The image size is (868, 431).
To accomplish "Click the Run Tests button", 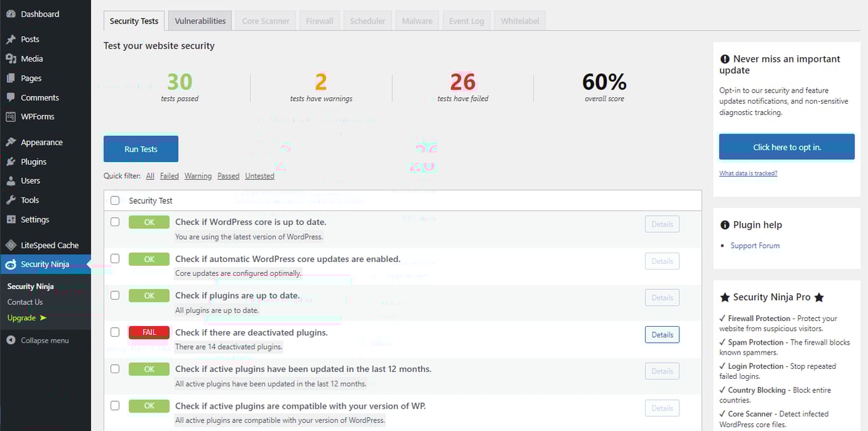I will tap(140, 148).
